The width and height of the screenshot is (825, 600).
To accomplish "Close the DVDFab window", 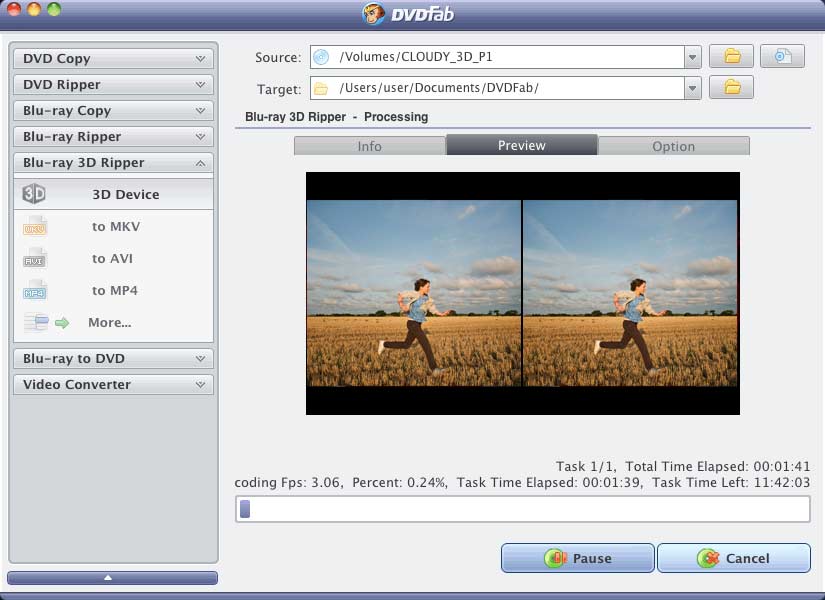I will point(14,9).
